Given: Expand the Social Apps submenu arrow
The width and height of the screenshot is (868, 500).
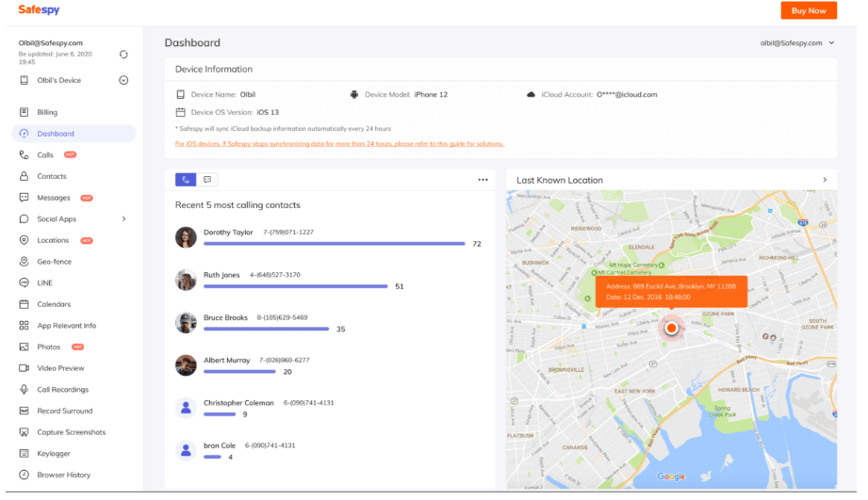Looking at the screenshot, I should 123,219.
